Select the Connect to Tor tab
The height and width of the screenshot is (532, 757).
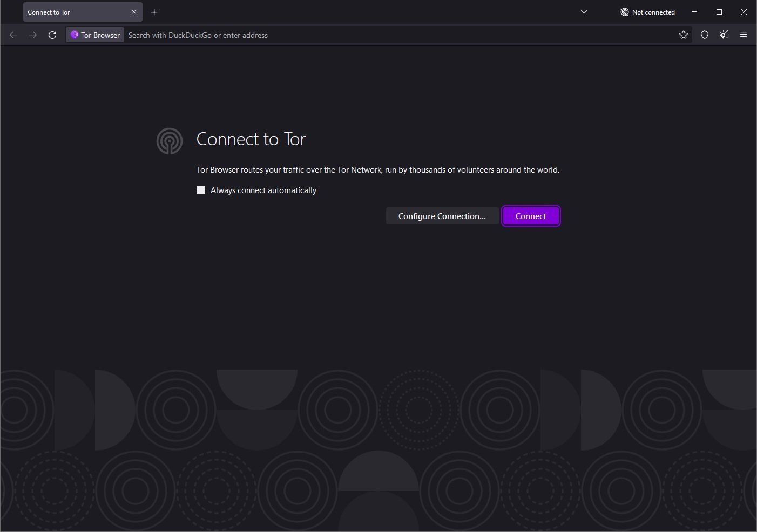click(x=83, y=12)
